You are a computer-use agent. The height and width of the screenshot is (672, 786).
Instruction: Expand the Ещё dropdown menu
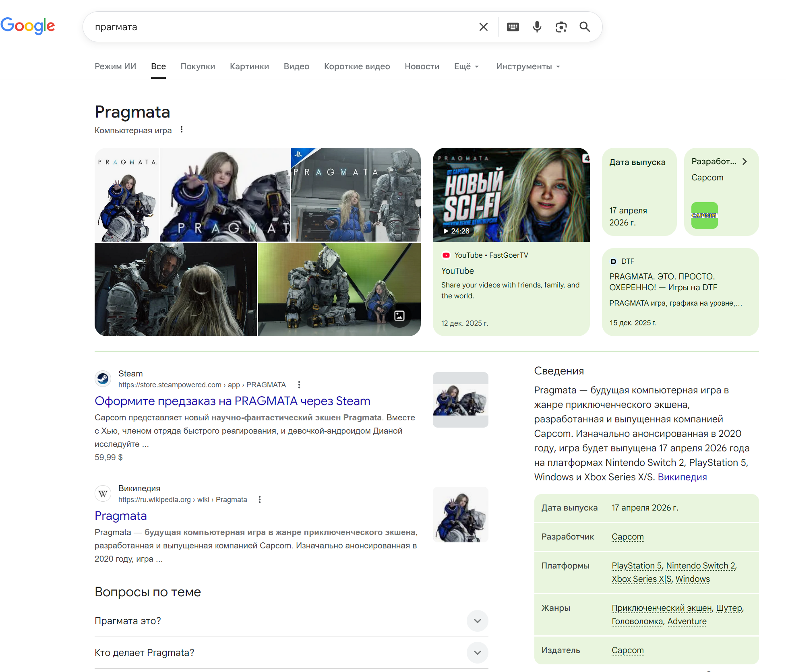[x=466, y=66]
